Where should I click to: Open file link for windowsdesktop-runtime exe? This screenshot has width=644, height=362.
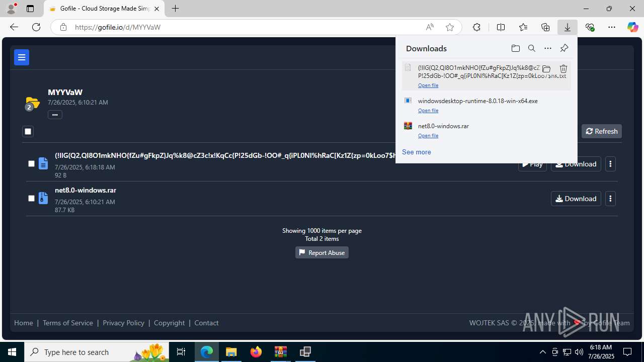click(428, 111)
